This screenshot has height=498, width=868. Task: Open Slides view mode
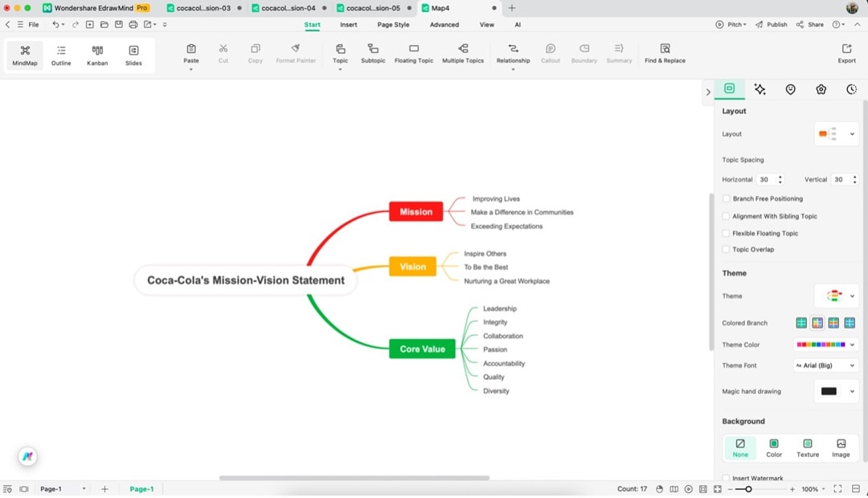133,55
